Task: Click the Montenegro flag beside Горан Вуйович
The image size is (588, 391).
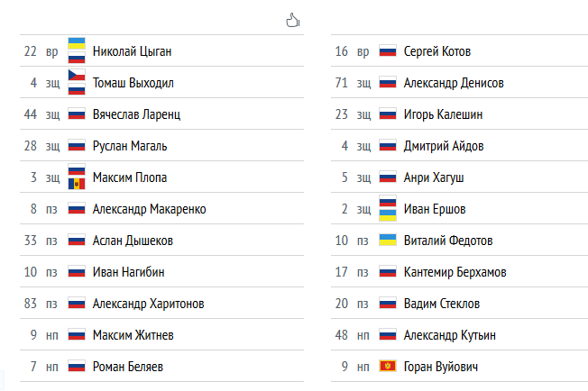Action: pos(388,367)
